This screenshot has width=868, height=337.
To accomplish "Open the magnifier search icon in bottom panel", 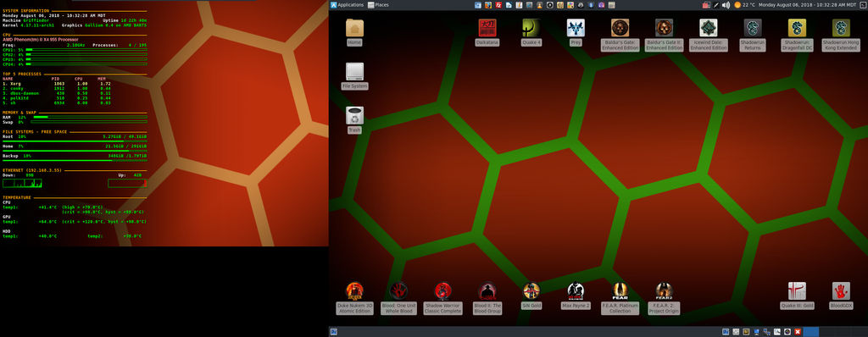I will coord(777,332).
